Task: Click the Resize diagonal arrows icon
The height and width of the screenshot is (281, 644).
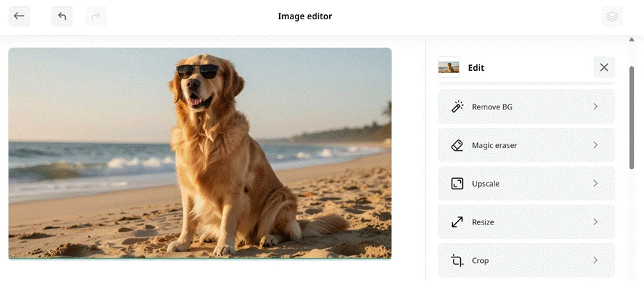Action: click(457, 222)
